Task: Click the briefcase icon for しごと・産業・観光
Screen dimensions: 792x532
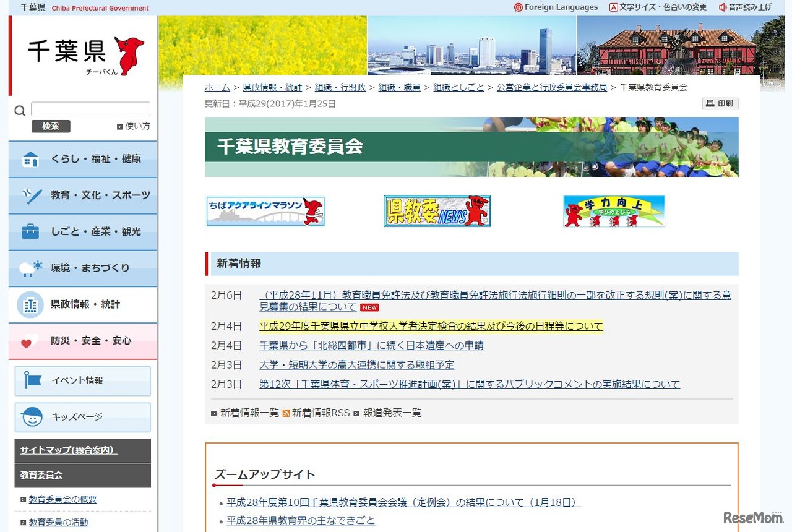Action: tap(30, 232)
